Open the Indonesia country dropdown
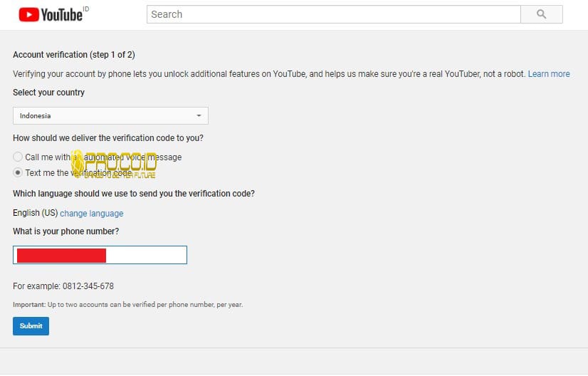Viewport: 588px width, 376px height. pos(110,115)
